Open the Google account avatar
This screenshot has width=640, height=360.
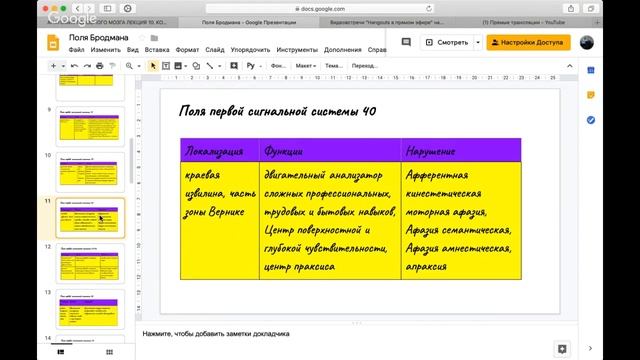pos(587,42)
